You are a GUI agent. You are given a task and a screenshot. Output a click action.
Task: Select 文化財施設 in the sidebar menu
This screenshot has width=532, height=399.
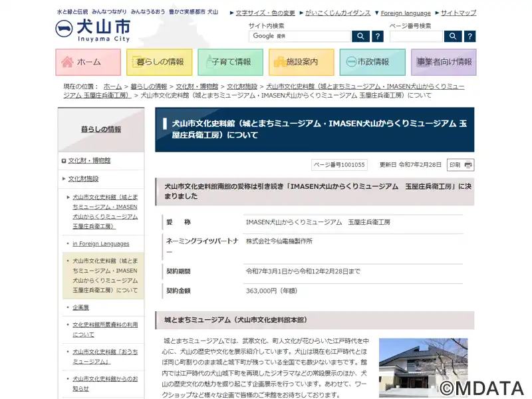(x=83, y=179)
